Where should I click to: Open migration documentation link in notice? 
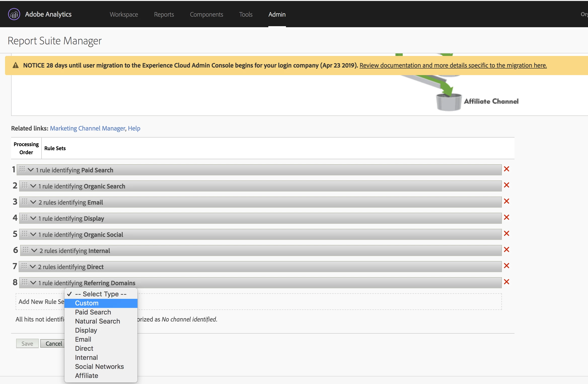pos(453,65)
